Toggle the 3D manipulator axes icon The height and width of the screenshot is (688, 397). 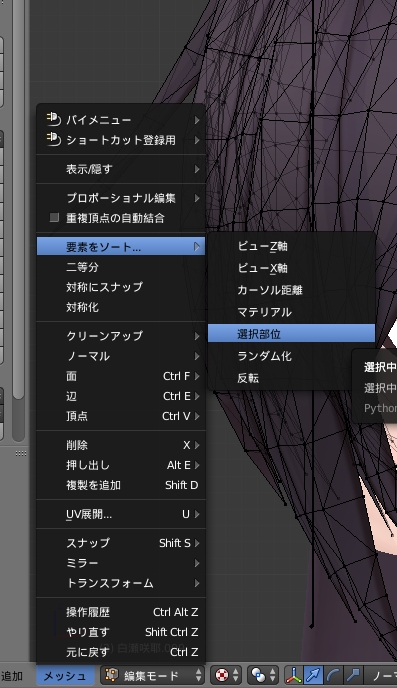(293, 675)
